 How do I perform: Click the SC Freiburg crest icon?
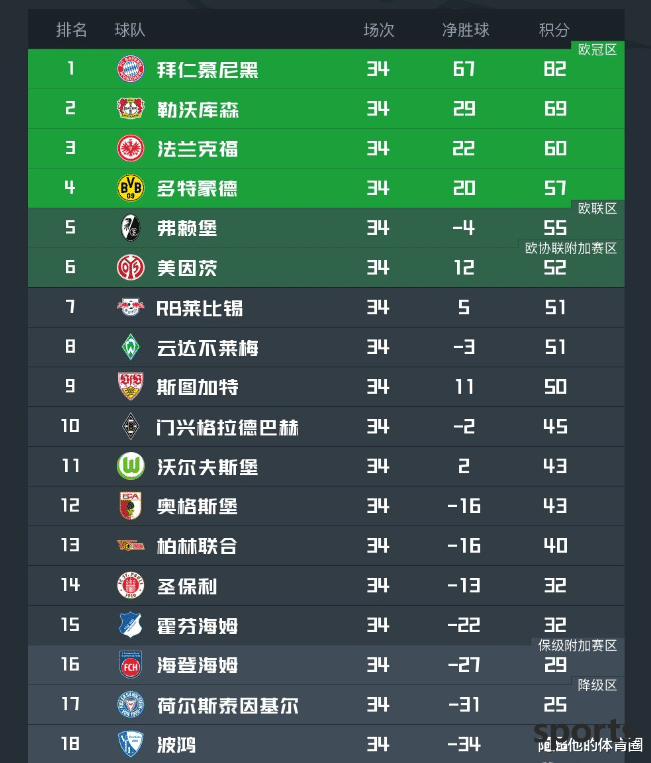click(130, 228)
